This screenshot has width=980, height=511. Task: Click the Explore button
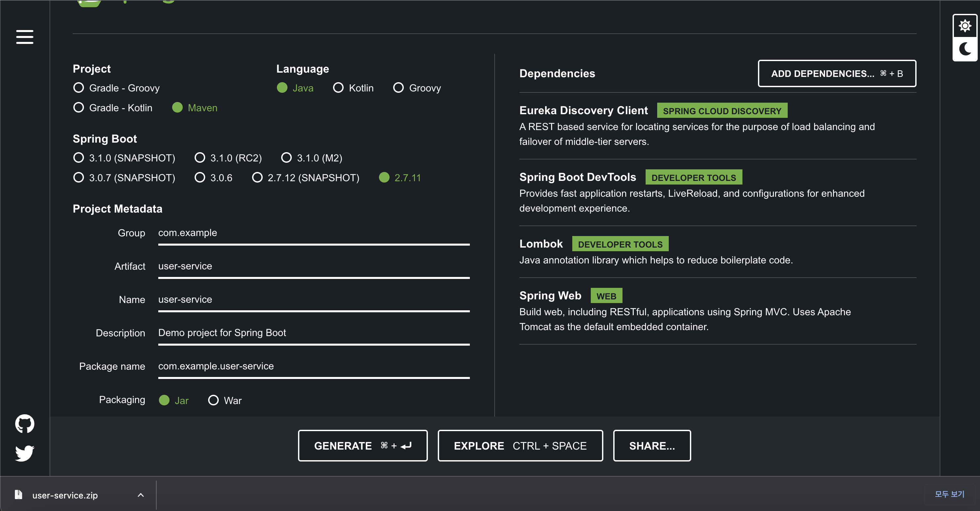[520, 446]
